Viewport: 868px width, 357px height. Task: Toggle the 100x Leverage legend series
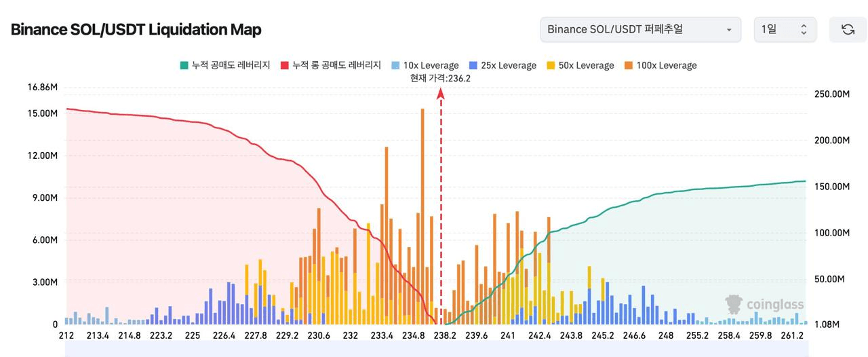point(660,65)
